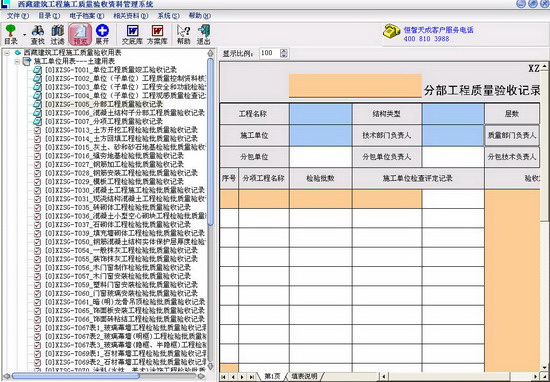Viewport: 550px width, 382px height.
Task: Switch to the 填表说明 sheet tab
Action: 304,376
